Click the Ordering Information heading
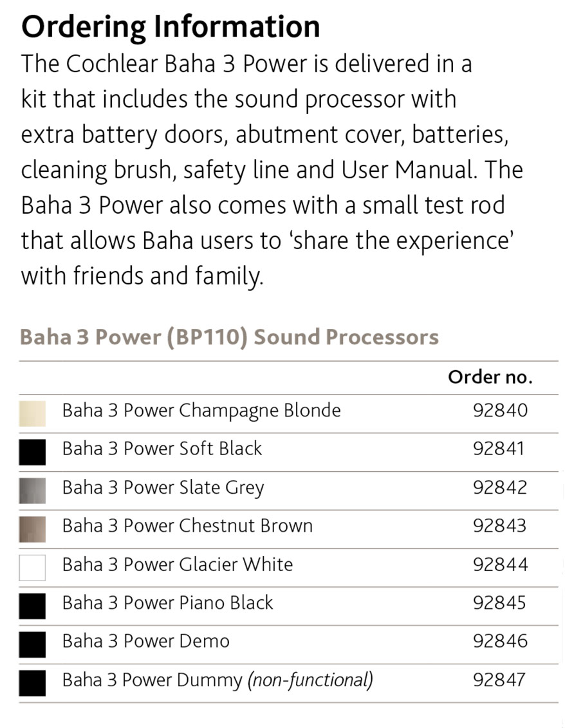 click(x=171, y=27)
